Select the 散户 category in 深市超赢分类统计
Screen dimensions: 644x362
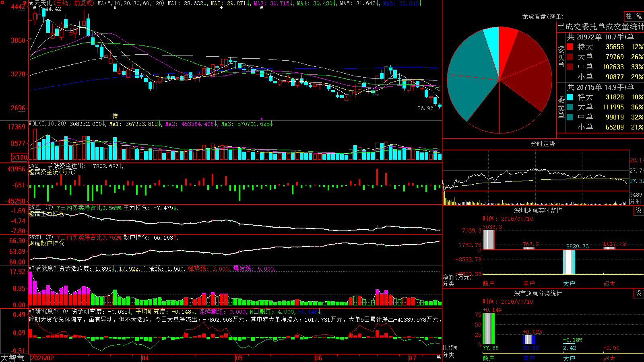pyautogui.click(x=489, y=358)
